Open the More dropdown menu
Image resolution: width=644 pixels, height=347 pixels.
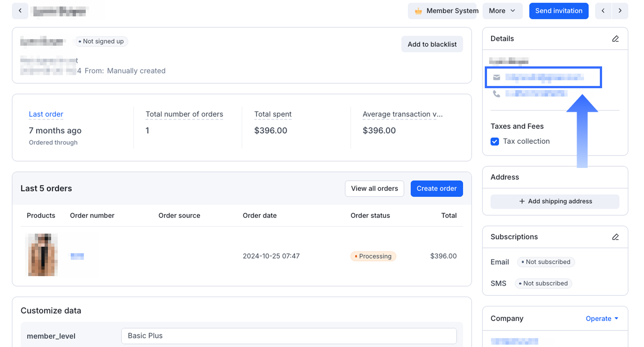[502, 11]
